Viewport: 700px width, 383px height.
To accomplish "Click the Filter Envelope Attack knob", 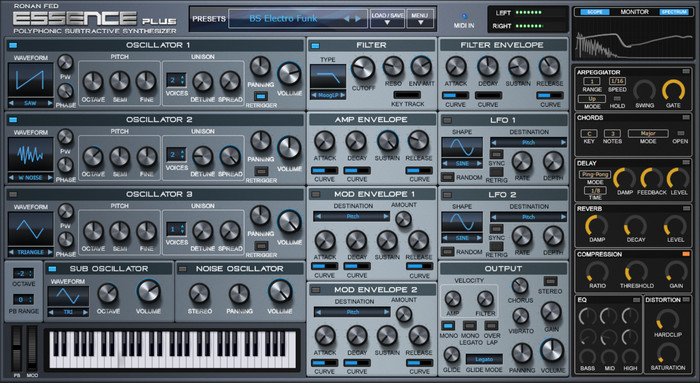I will (456, 67).
